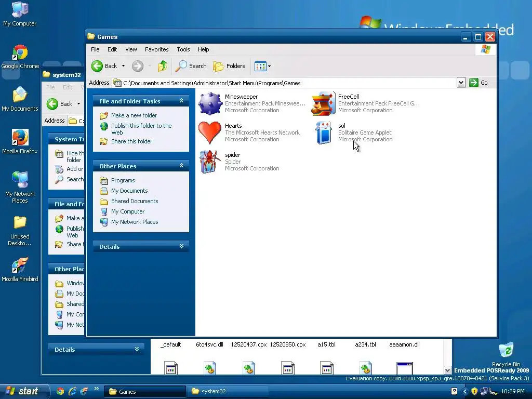
Task: Click the Start button
Action: (x=24, y=391)
